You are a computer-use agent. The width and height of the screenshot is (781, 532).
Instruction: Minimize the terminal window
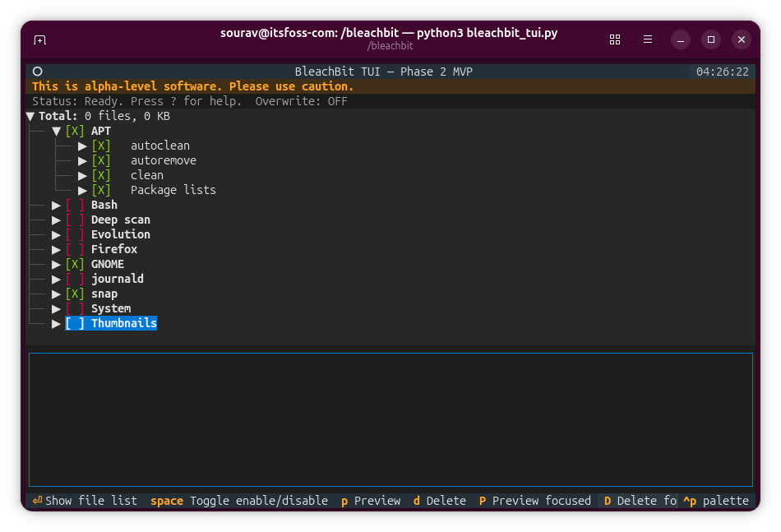[x=681, y=39]
